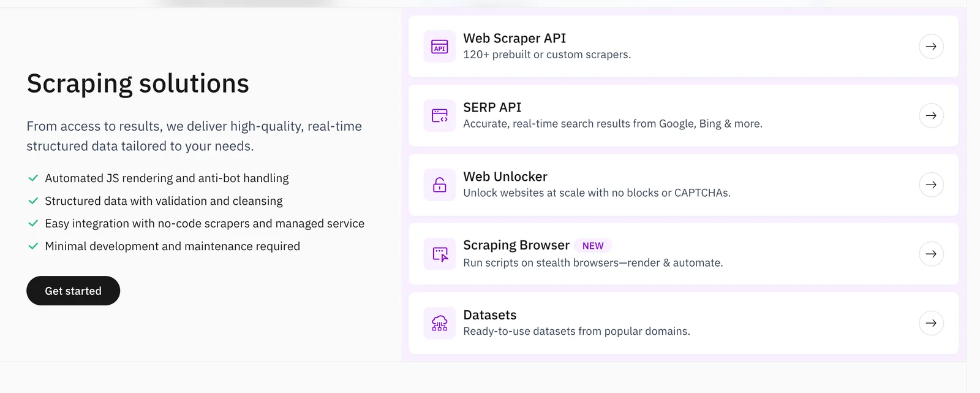Open the Datasets arrow button
The width and height of the screenshot is (980, 393).
click(930, 323)
